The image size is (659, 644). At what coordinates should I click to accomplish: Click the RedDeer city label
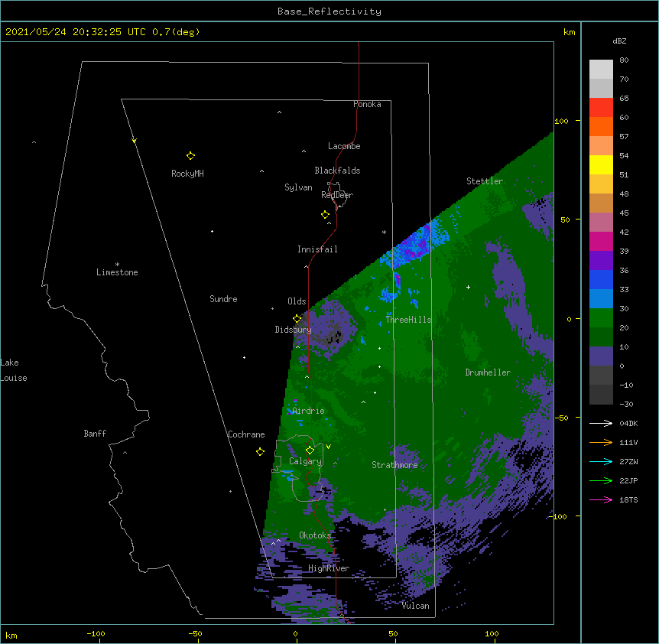pyautogui.click(x=337, y=195)
